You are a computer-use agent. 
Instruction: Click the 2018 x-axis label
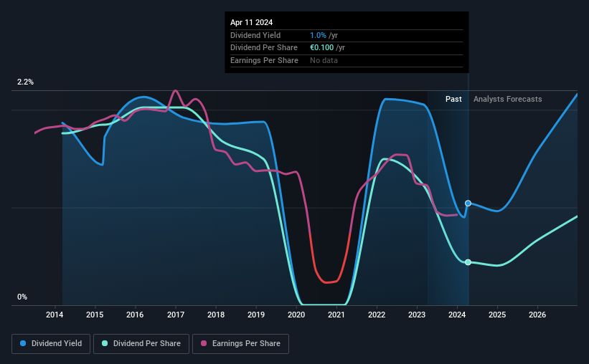(x=216, y=315)
